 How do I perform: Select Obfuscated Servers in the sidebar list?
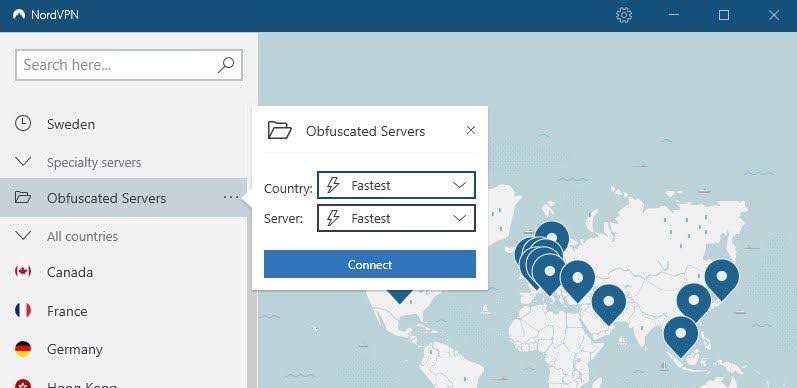coord(124,198)
